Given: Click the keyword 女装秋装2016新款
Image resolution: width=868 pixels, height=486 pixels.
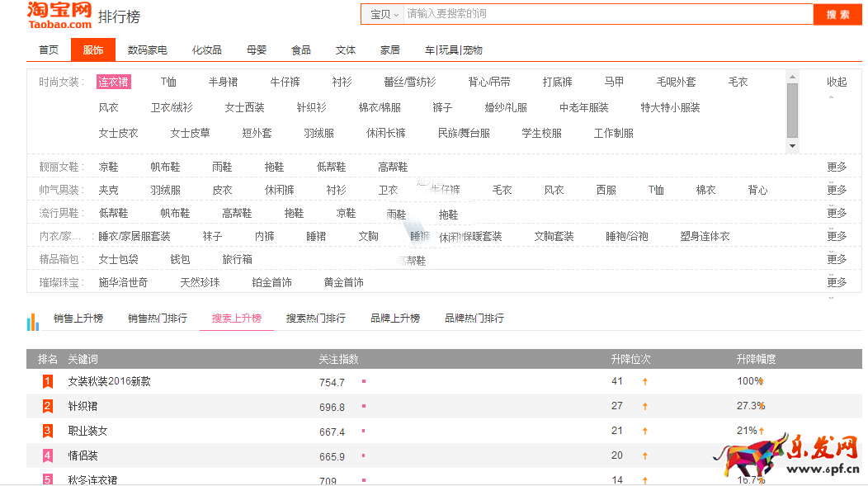Looking at the screenshot, I should 109,382.
